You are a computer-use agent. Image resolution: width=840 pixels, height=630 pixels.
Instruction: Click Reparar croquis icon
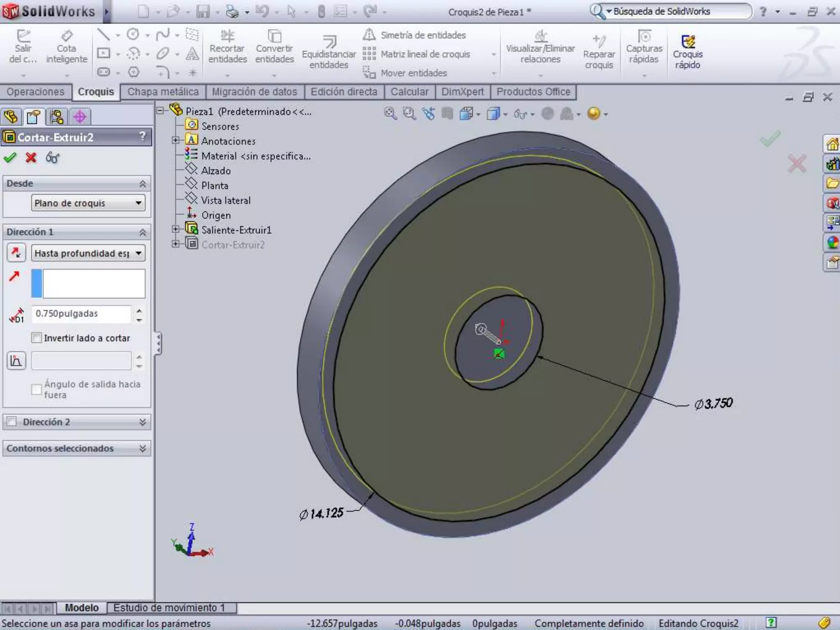[x=599, y=51]
